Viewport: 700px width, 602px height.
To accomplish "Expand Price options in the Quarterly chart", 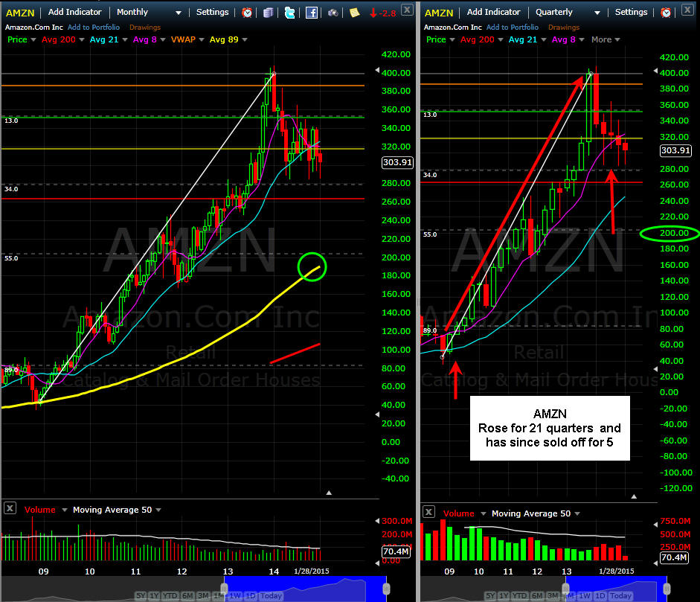I will pos(452,39).
